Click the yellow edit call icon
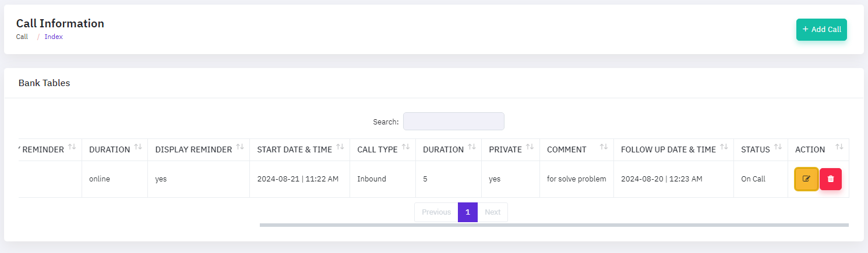The image size is (868, 253). pos(806,179)
